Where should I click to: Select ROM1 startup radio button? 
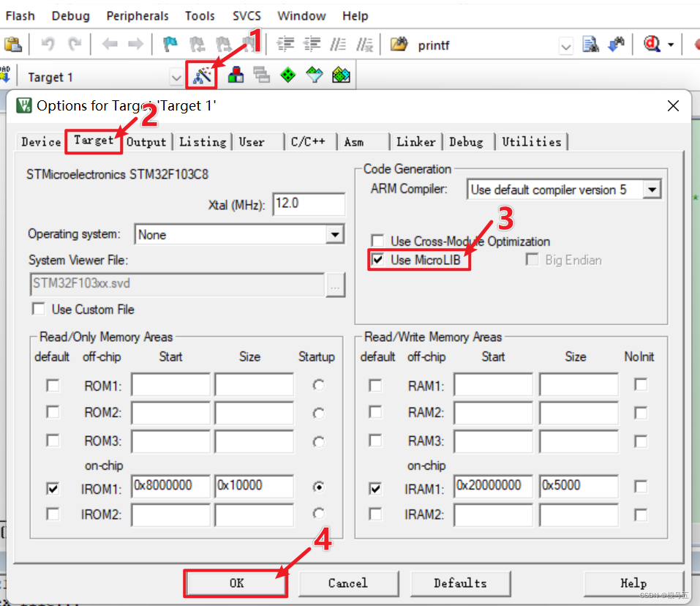[x=318, y=385]
